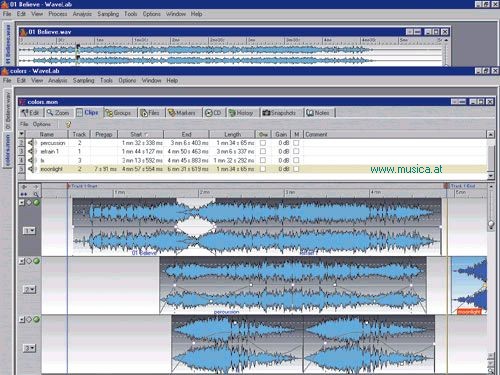The height and width of the screenshot is (375, 500).
Task: Click the magnifier icon above track 1
Action: pyautogui.click(x=36, y=194)
